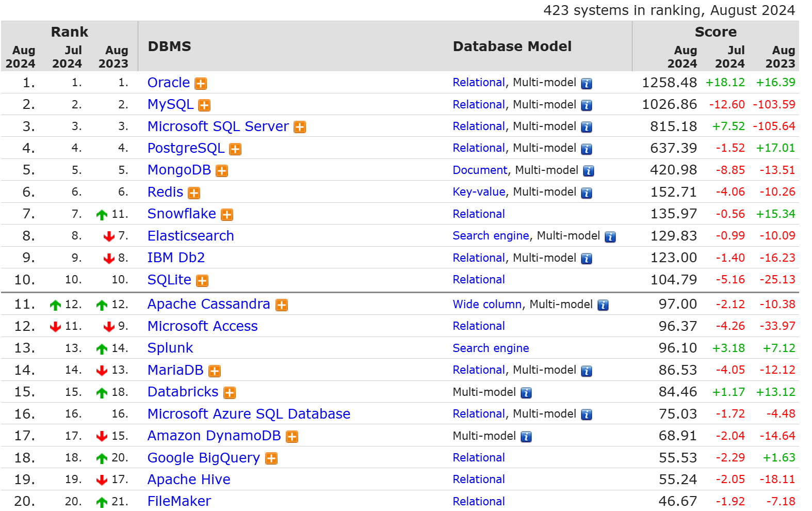Open the Apache Hive link

(x=189, y=480)
